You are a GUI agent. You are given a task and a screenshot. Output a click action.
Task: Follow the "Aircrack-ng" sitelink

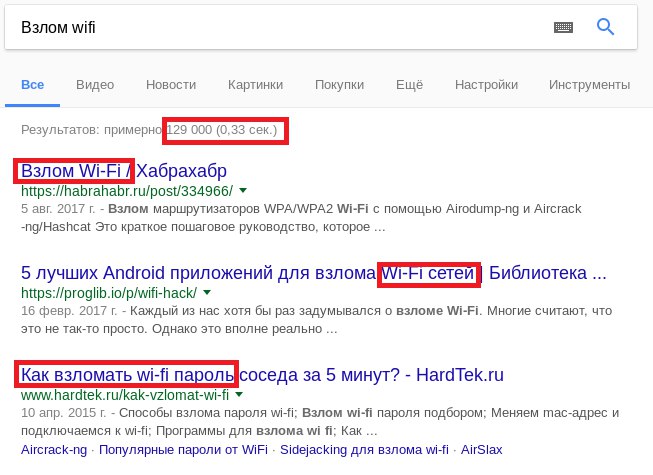click(x=54, y=450)
